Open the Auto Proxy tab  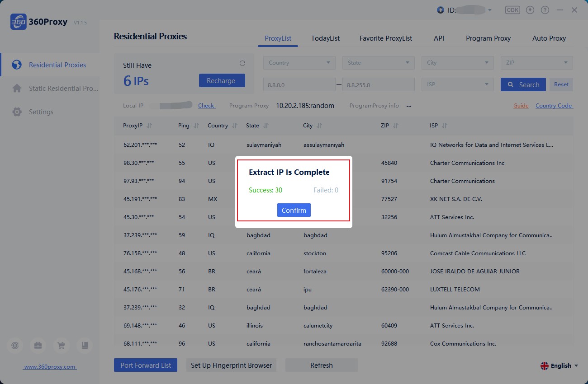click(549, 38)
